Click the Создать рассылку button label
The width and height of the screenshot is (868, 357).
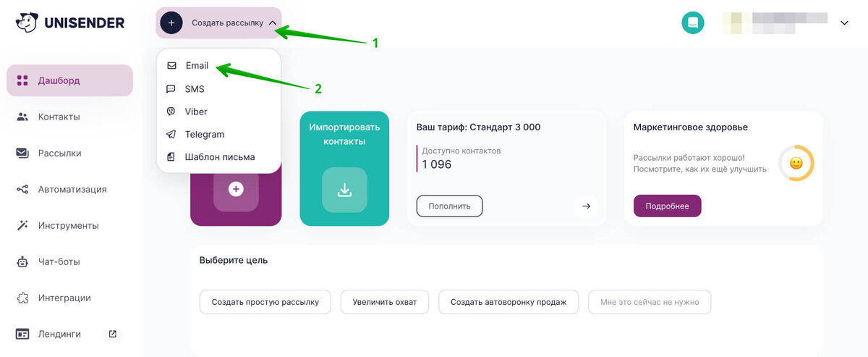coord(227,22)
